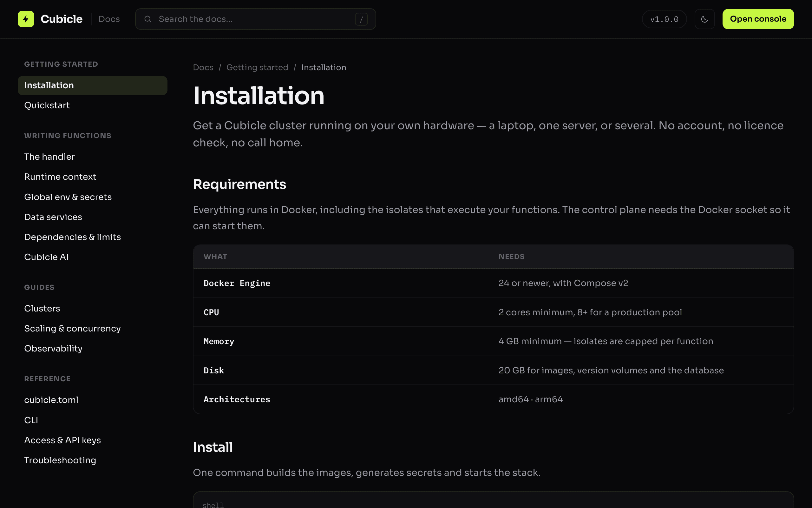Viewport: 812px width, 508px height.
Task: Click '20 GB for images' cell
Action: coord(611,371)
